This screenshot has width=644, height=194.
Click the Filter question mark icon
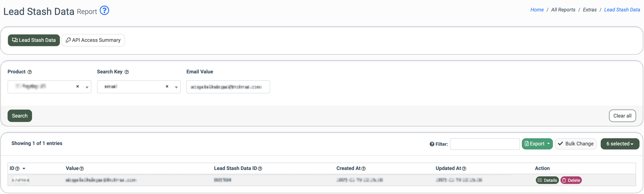coord(432,144)
